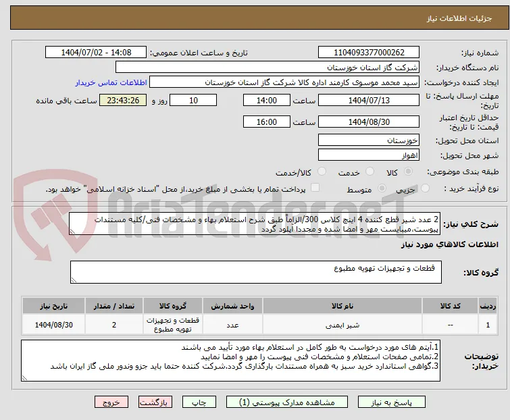This screenshot has height=420, width=510.
Task: Select the کالا/خدمت radio button
Action: click(x=322, y=172)
